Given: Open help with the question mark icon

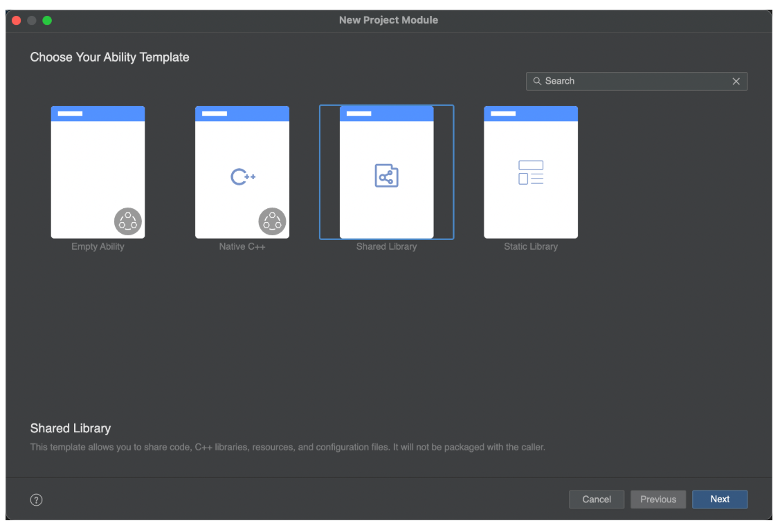Looking at the screenshot, I should tap(36, 499).
